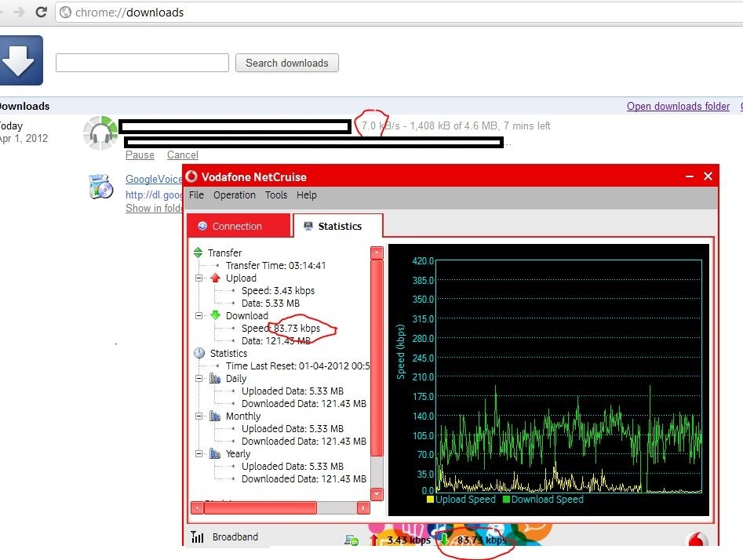Click the headphones audio file download icon
Image resolution: width=743 pixels, height=560 pixels.
100,133
